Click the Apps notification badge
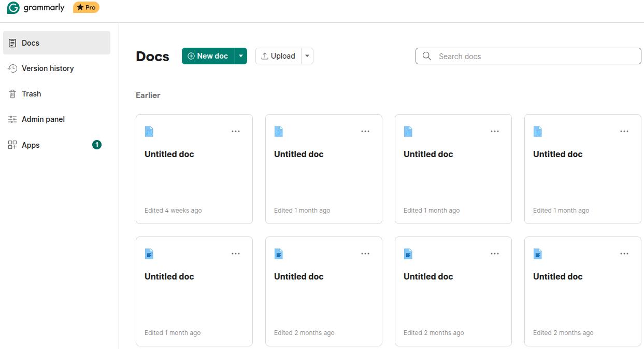Viewport: 644px width, 349px height. pyautogui.click(x=96, y=145)
